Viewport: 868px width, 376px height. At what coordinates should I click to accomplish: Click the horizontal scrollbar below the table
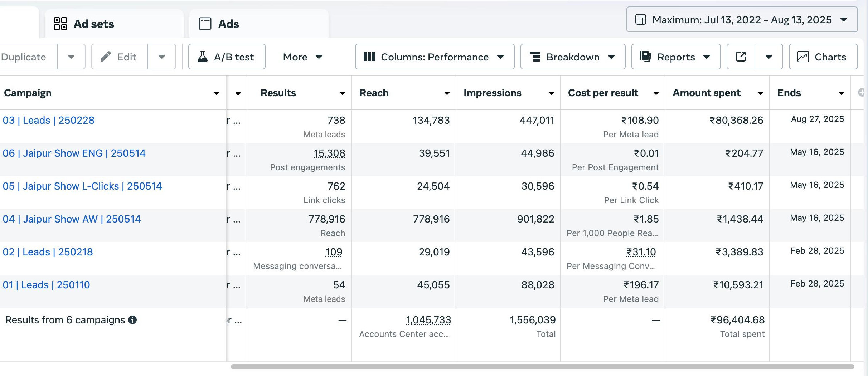point(542,367)
